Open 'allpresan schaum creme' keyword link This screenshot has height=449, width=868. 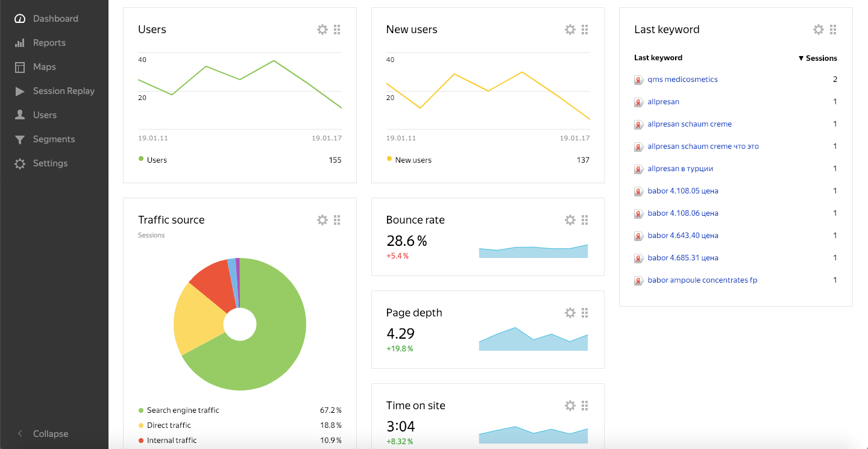(x=690, y=124)
